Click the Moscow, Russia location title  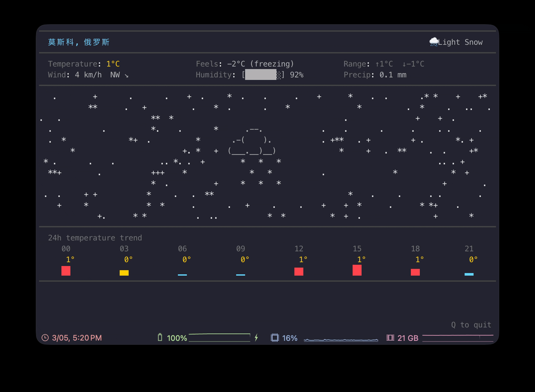[x=79, y=42]
